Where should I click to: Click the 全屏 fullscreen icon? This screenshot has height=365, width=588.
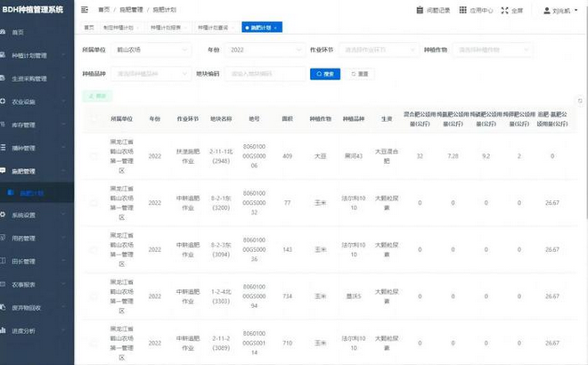[505, 11]
